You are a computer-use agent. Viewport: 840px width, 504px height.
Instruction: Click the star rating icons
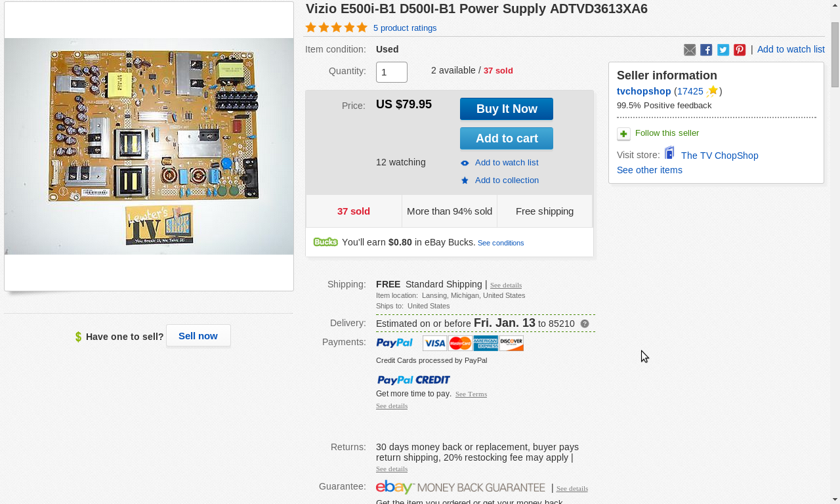pos(337,28)
